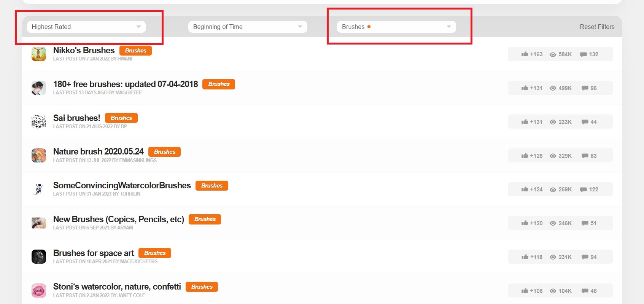Click thumbs-up icon showing +124
This screenshot has height=304, width=644.
click(x=525, y=189)
